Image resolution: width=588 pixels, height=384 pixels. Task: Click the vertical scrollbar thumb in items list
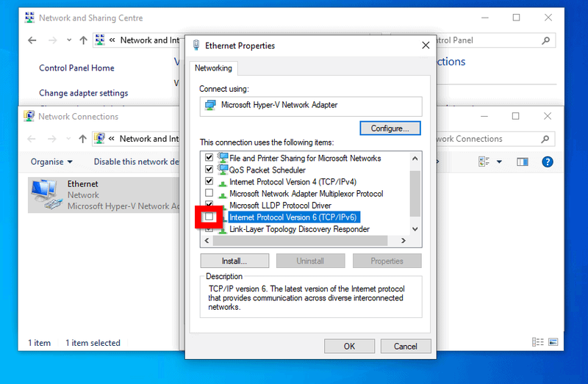click(415, 193)
